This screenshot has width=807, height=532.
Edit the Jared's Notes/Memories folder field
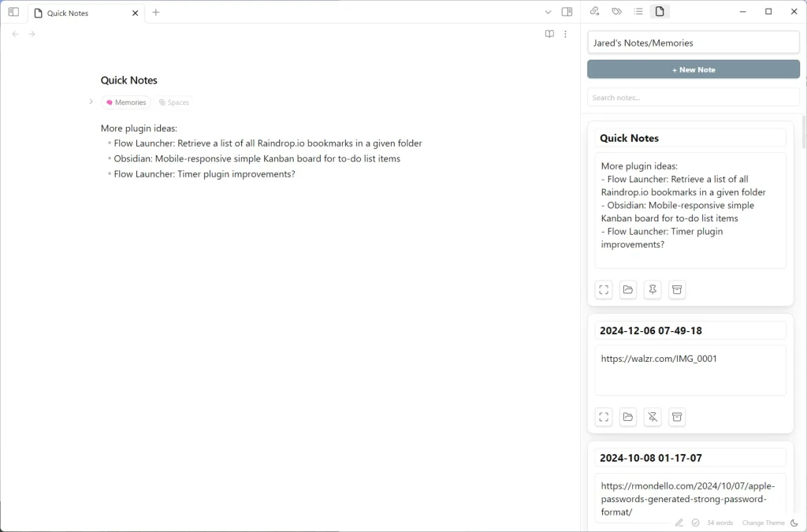pos(694,43)
